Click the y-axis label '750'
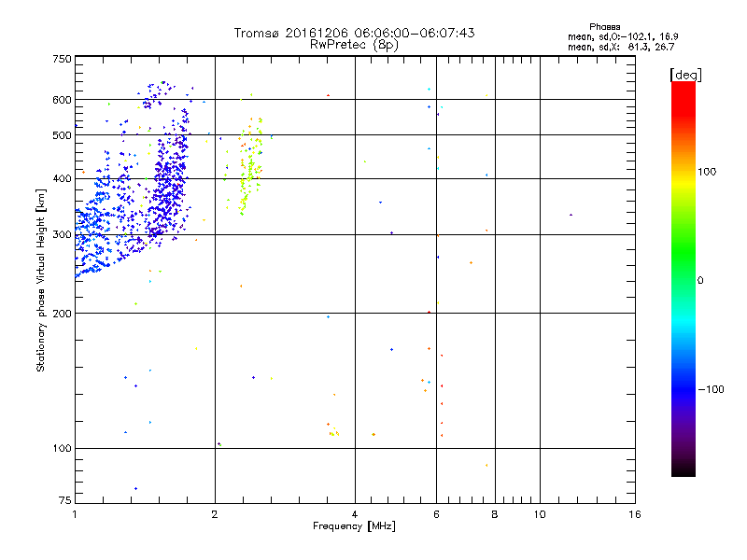The image size is (747, 560). coord(62,59)
